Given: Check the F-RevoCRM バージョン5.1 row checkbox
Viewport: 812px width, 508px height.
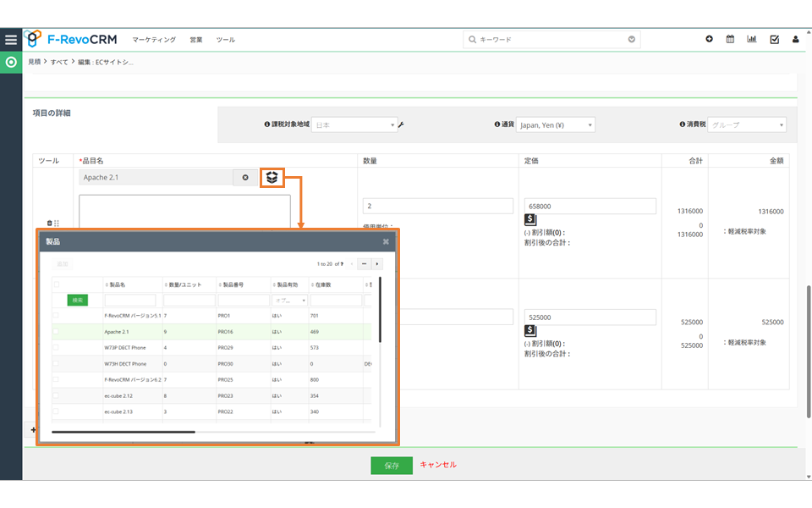Looking at the screenshot, I should 56,315.
